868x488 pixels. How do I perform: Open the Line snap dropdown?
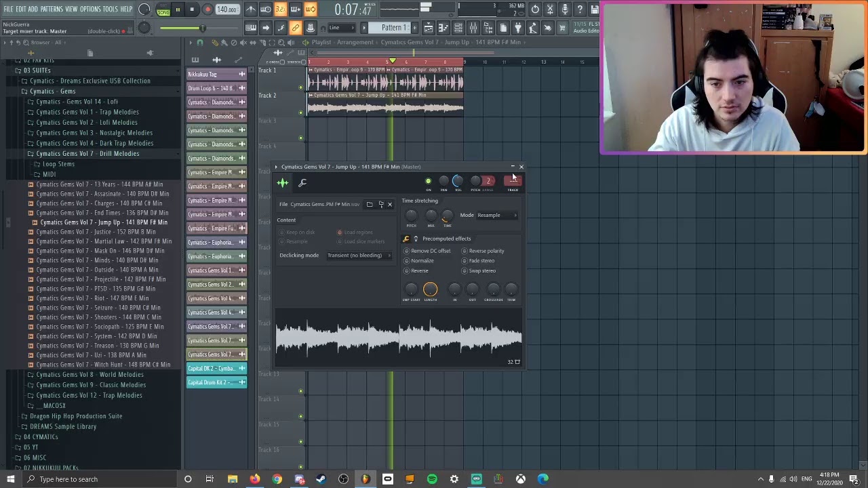(x=341, y=28)
